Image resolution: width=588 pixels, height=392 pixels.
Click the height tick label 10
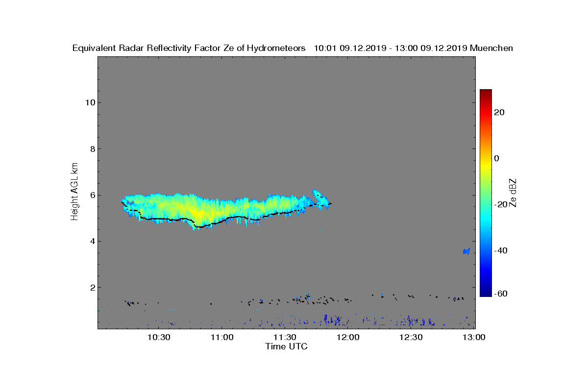click(89, 102)
